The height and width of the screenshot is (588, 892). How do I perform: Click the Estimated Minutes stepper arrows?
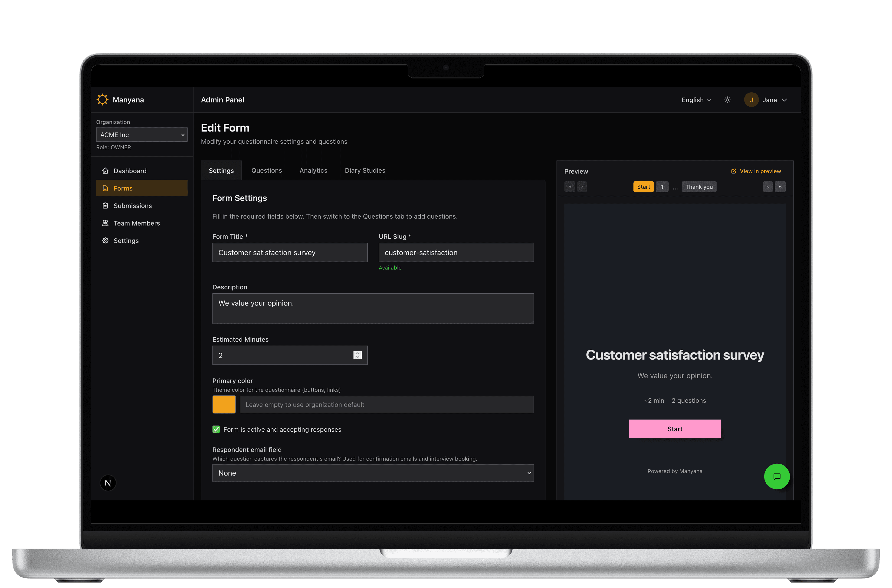(357, 355)
